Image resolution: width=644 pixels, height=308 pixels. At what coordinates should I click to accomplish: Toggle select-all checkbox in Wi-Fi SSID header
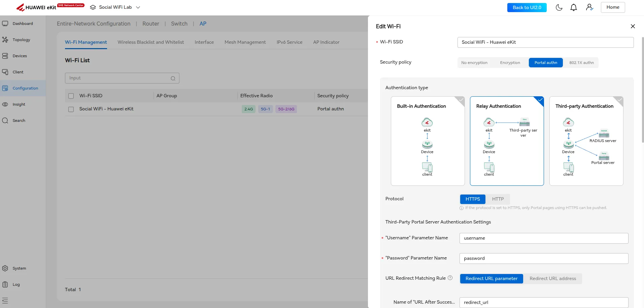pos(71,96)
